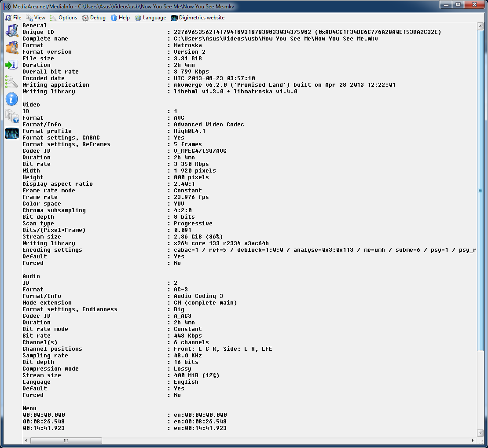Click the 'V_MPEG4/ISO/AVC' codec ID value
The width and height of the screenshot is (488, 448).
(x=200, y=151)
